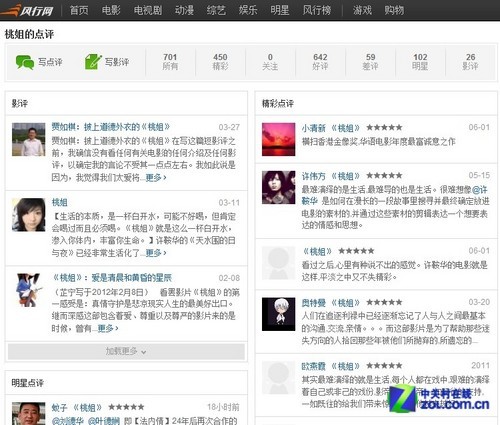Click default avatar of the 06-01 anonymous comment
Viewport: 500px width, 425px height.
(x=278, y=263)
